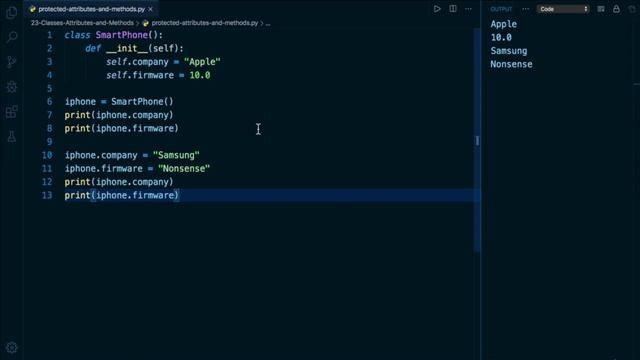Viewport: 640px width, 360px height.
Task: Click the 10.0 value on line 4
Action: pos(200,75)
